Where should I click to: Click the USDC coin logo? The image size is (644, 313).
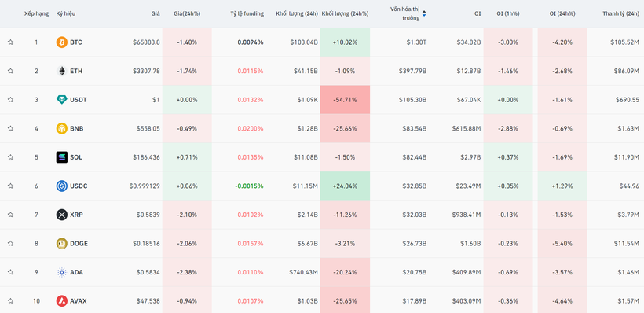(61, 186)
